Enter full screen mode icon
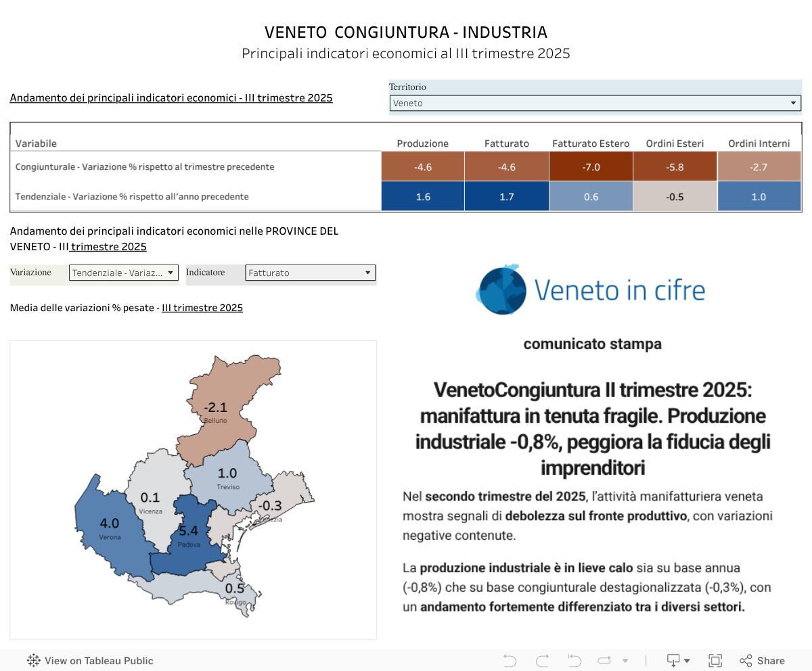Viewport: 812px width, 671px height. (715, 661)
